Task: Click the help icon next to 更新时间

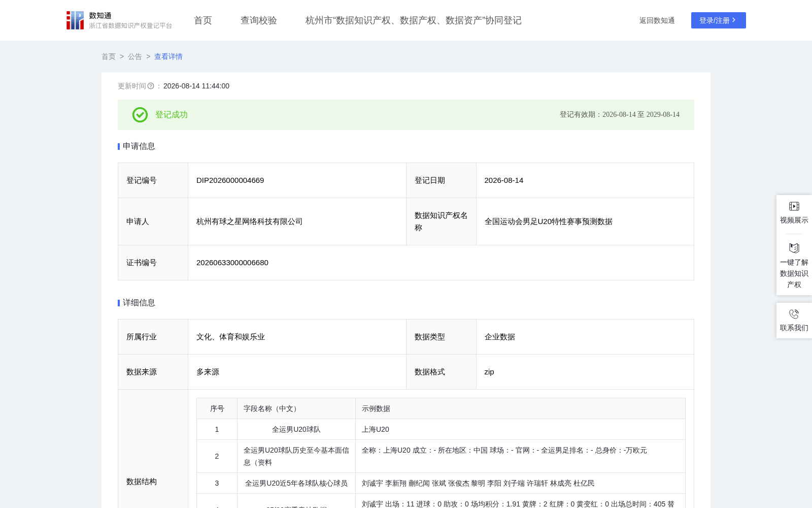Action: [151, 86]
